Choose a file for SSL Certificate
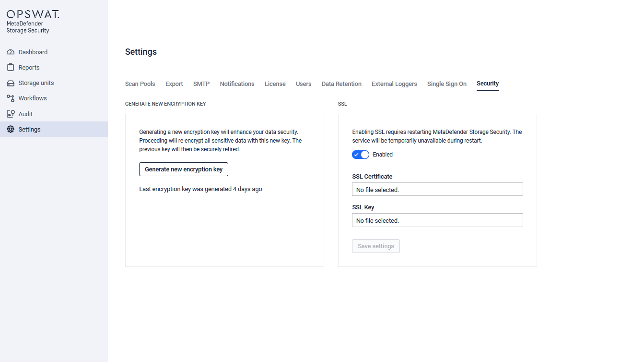The width and height of the screenshot is (644, 362). (x=437, y=190)
